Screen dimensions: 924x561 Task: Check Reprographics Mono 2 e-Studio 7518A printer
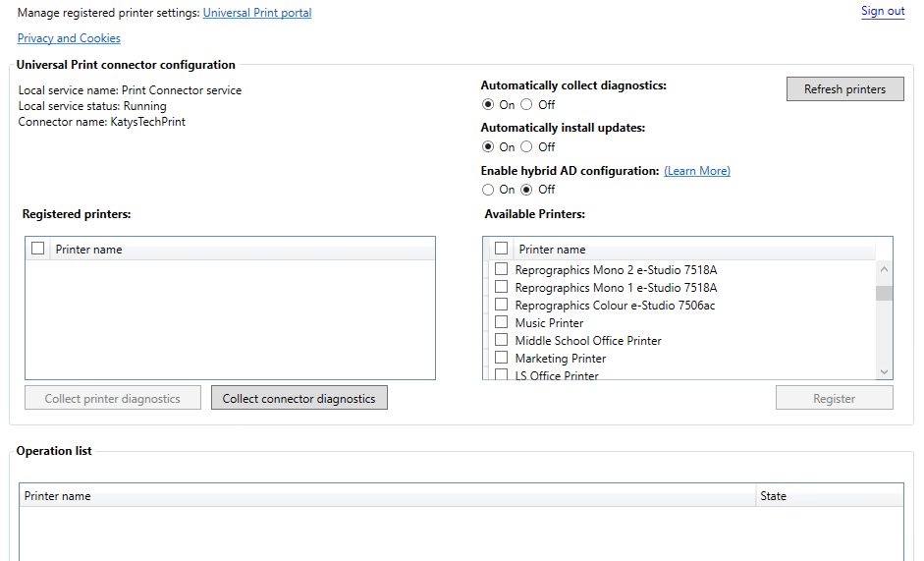pos(502,269)
